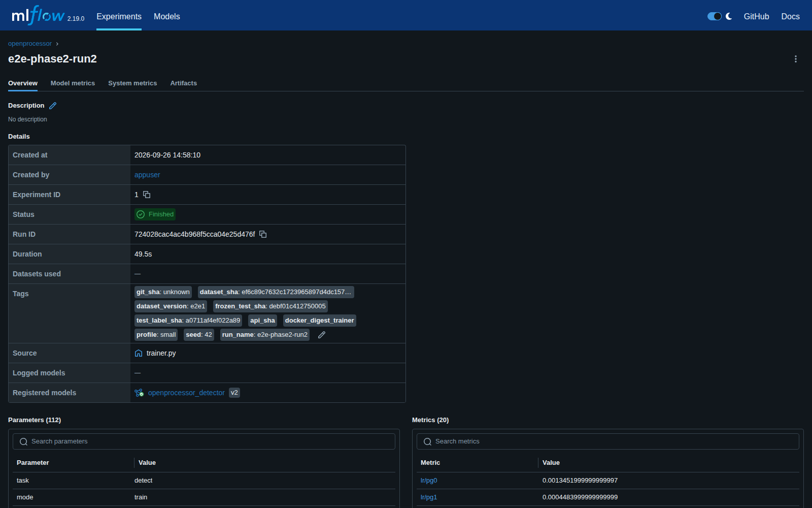This screenshot has width=812, height=508.
Task: Select the trainer.py source text
Action: point(161,353)
